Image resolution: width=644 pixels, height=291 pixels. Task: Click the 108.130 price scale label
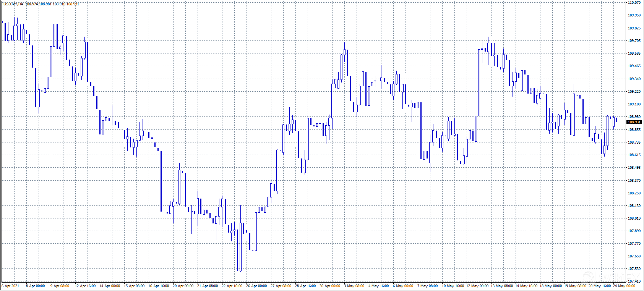click(634, 206)
